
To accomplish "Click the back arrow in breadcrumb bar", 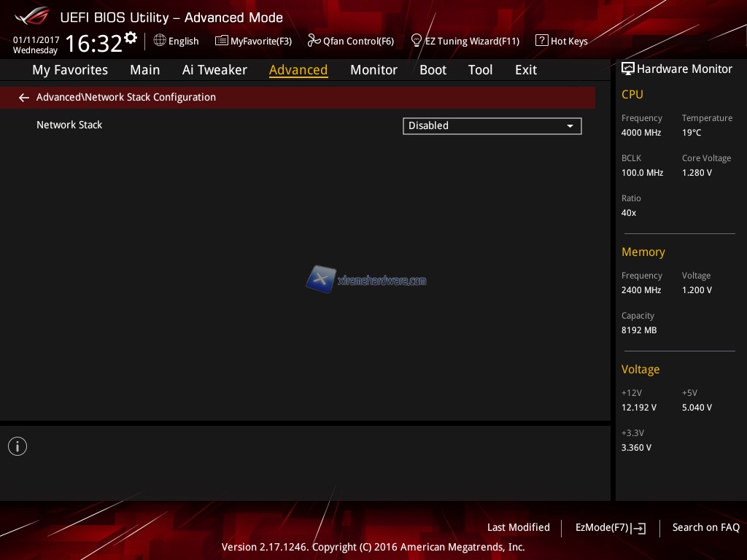I will click(x=24, y=98).
